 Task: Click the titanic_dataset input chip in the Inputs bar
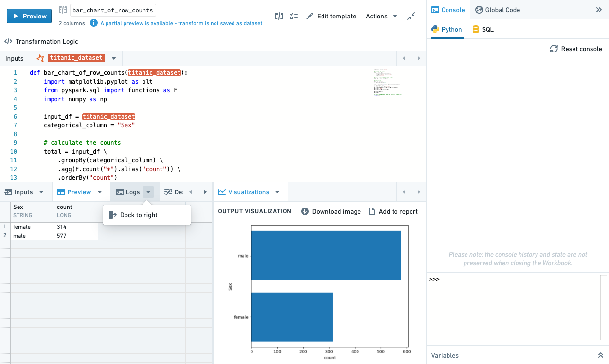[76, 58]
